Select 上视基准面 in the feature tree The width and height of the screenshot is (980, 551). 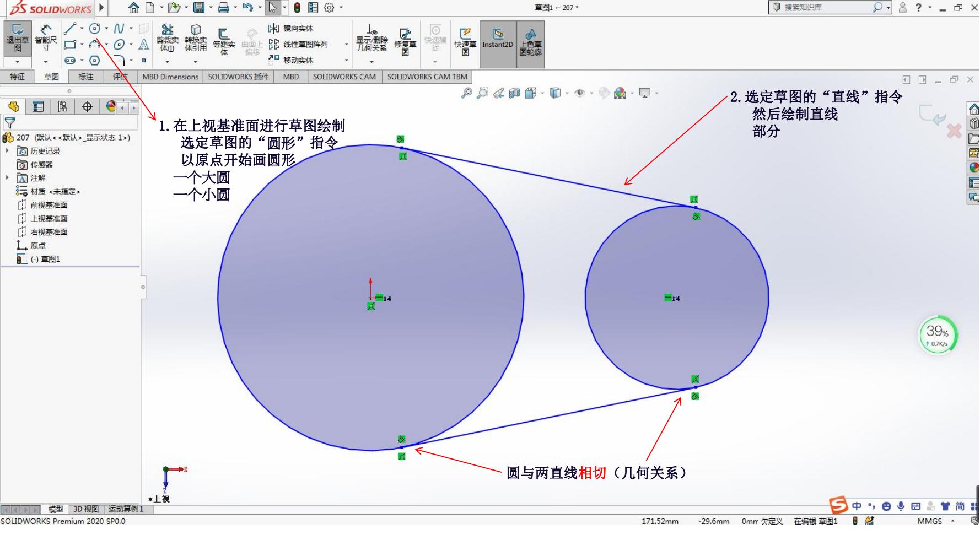click(43, 218)
